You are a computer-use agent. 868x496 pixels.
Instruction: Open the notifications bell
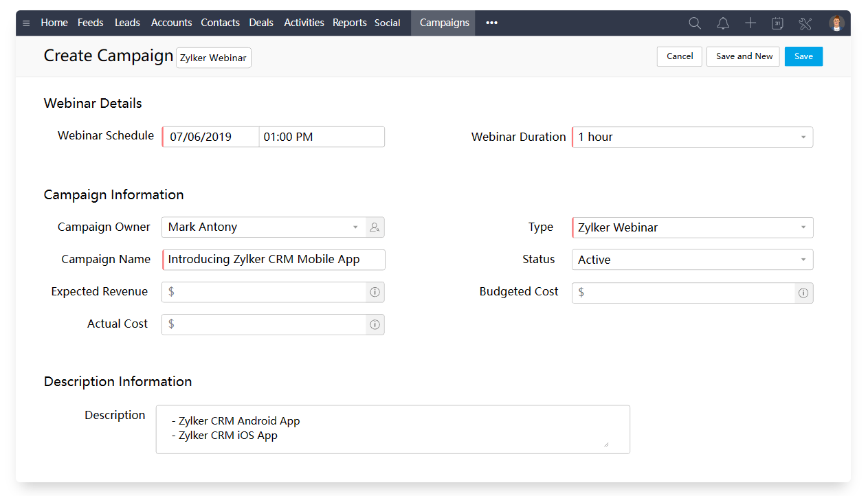point(723,23)
